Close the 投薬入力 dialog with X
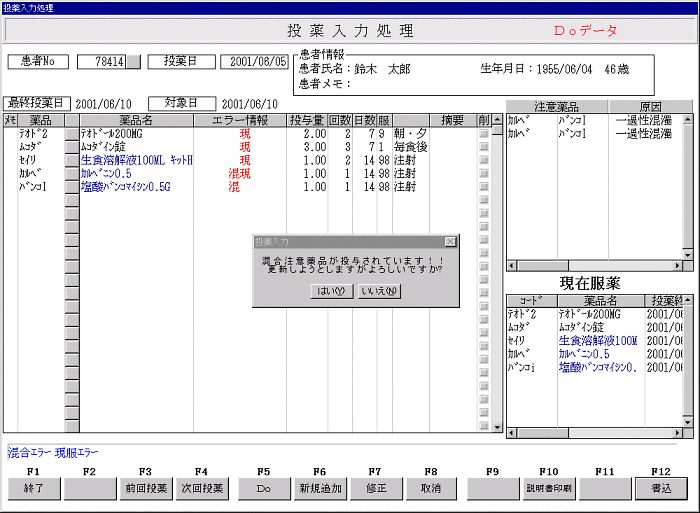Screen dimensions: 700x513 tap(450, 242)
